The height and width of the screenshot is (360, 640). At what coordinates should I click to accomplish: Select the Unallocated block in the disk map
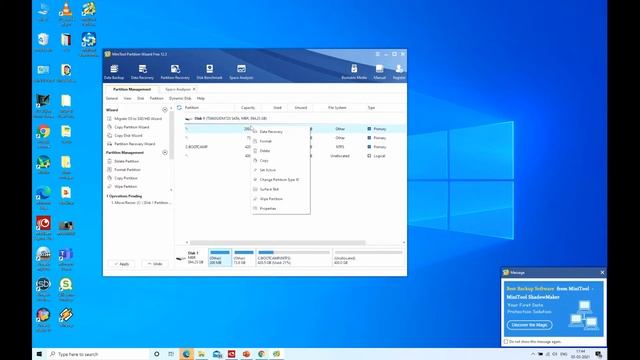coord(368,258)
